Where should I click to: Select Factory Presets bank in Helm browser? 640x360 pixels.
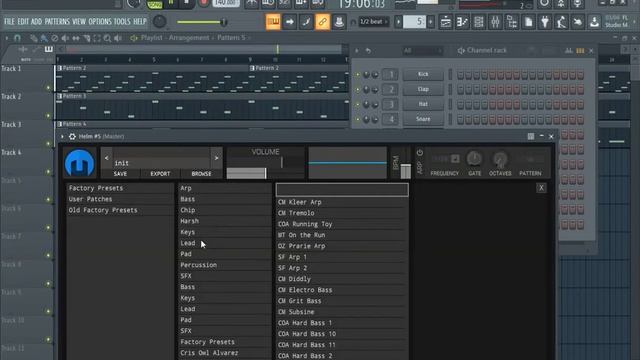click(x=120, y=188)
